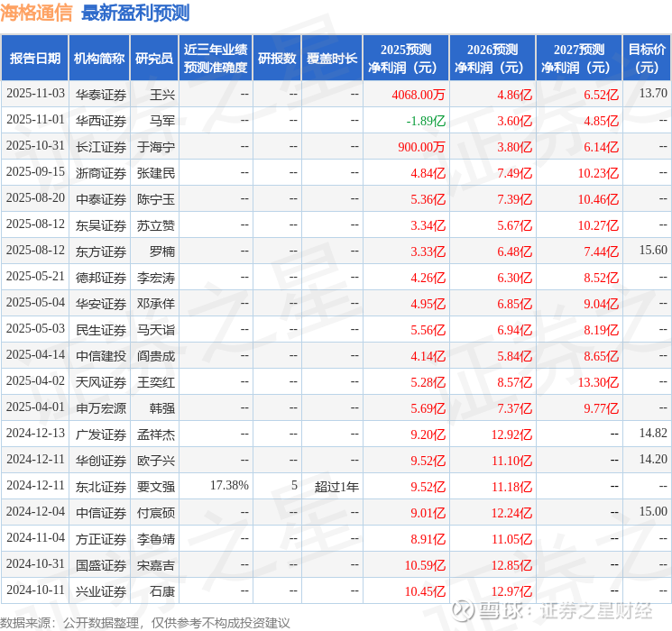Select the 华泰证券 institution cell
672x631 pixels.
click(x=101, y=95)
